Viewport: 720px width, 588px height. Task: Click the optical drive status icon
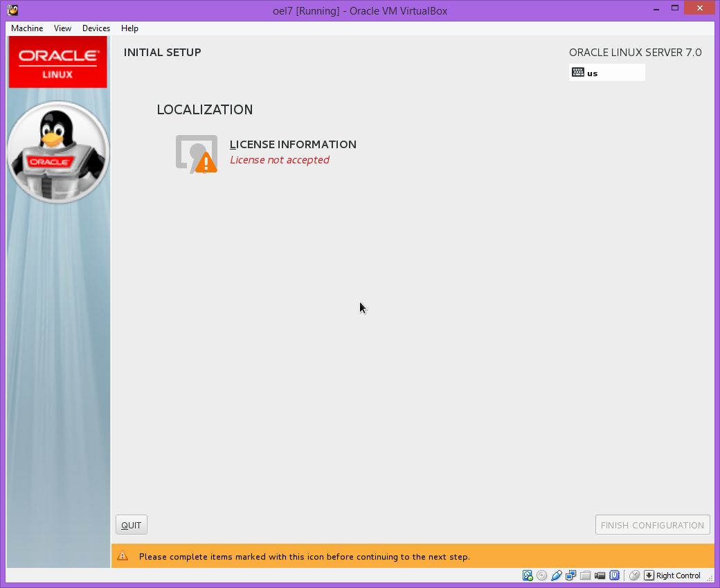tap(542, 576)
